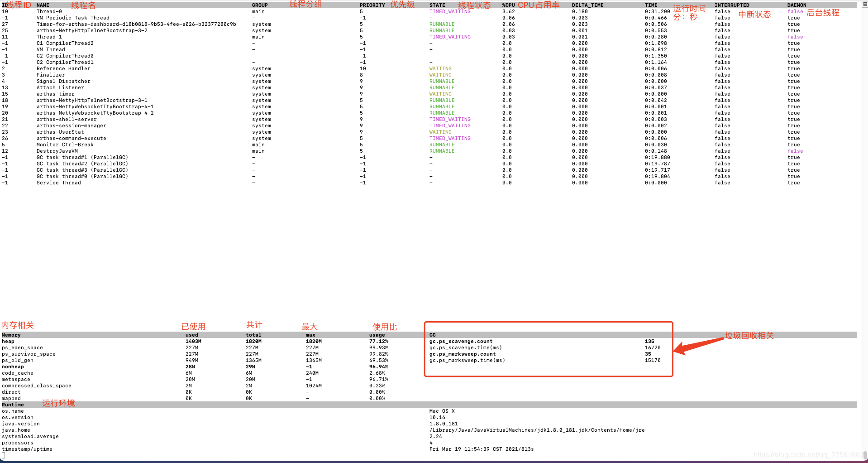Select the Timer-for-arthas-dashboard thread name

point(136,24)
